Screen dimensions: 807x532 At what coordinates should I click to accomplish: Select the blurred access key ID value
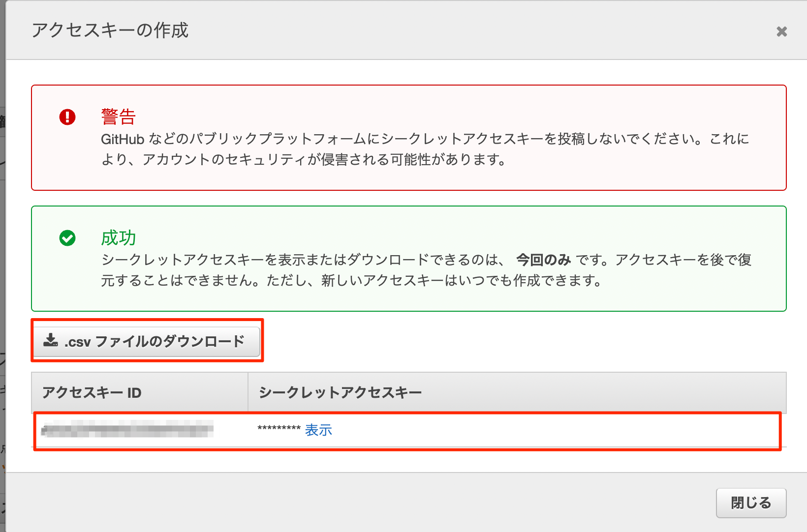click(x=127, y=429)
